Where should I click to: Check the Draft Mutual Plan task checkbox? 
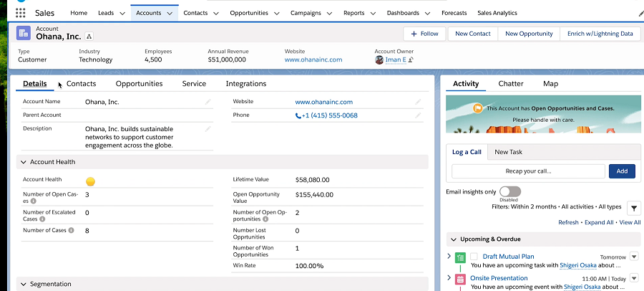click(x=474, y=257)
